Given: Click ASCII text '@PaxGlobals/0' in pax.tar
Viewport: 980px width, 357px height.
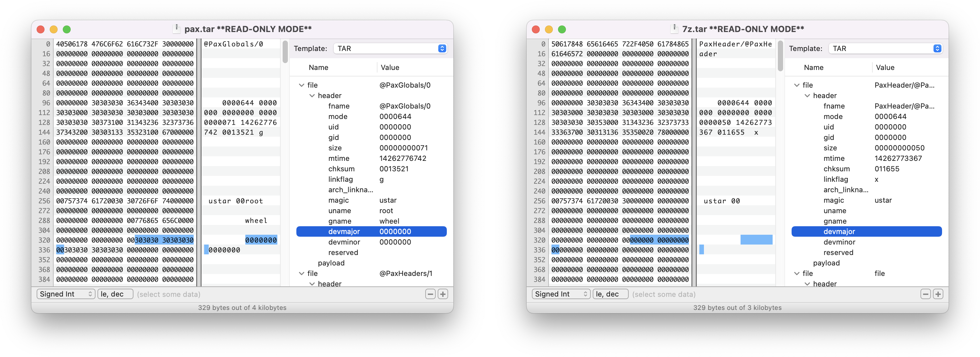Looking at the screenshot, I should tap(233, 44).
